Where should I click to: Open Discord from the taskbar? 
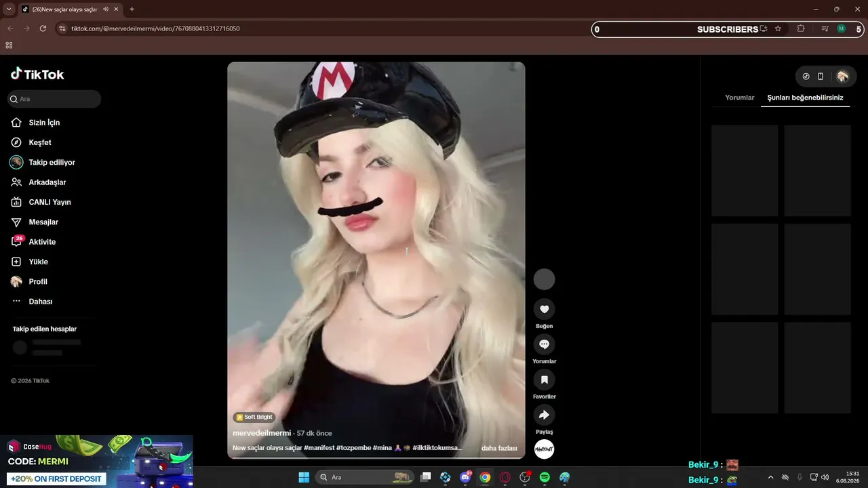coord(465,477)
